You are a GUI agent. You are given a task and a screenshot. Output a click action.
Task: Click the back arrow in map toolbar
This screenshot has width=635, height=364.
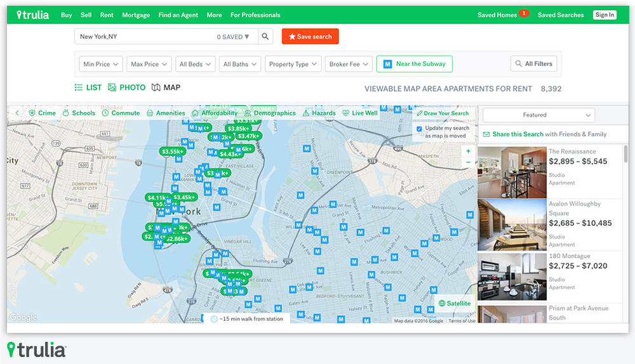(x=17, y=114)
